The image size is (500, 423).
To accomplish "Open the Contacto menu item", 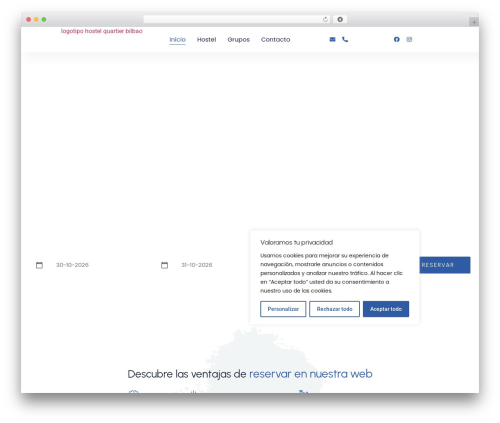I will (275, 40).
